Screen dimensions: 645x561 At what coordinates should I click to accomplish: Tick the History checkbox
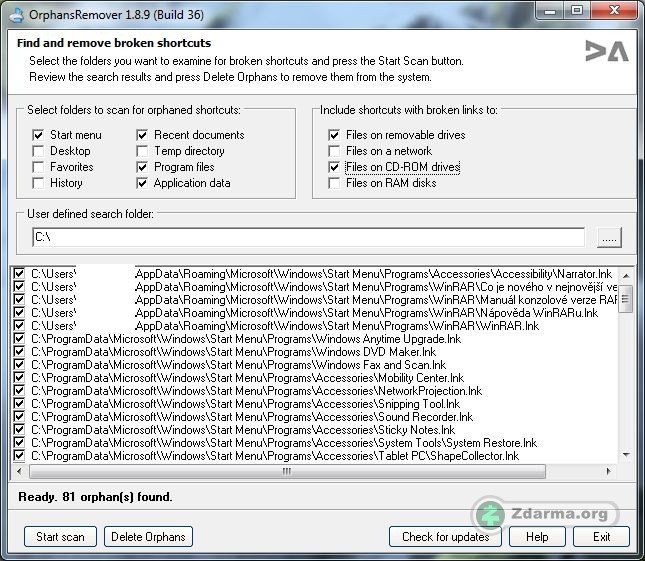[x=38, y=183]
